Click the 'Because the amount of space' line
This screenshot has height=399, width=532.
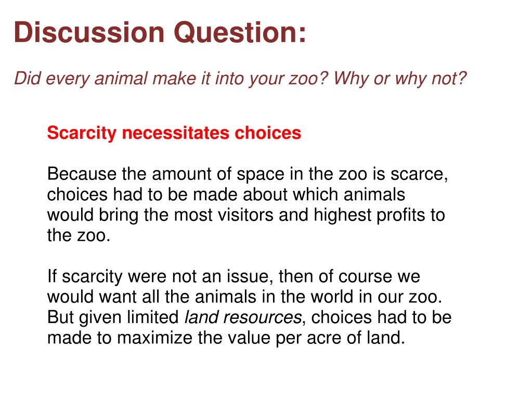tap(248, 174)
